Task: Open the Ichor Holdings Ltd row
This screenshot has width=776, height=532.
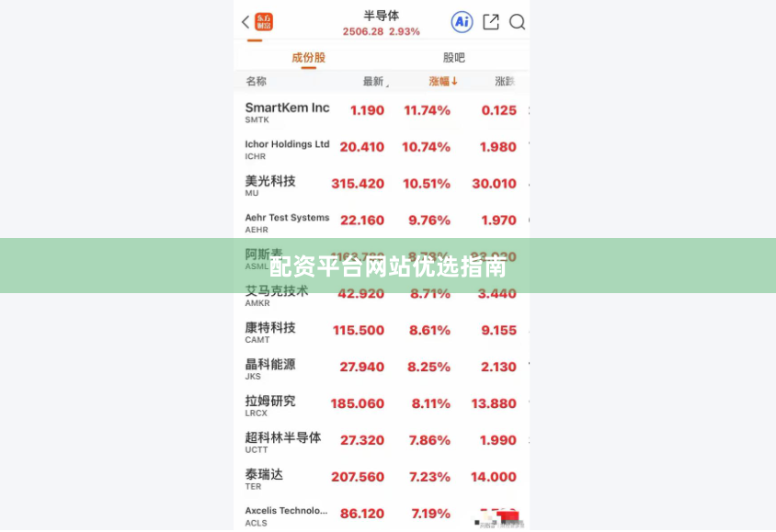Action: [382, 148]
